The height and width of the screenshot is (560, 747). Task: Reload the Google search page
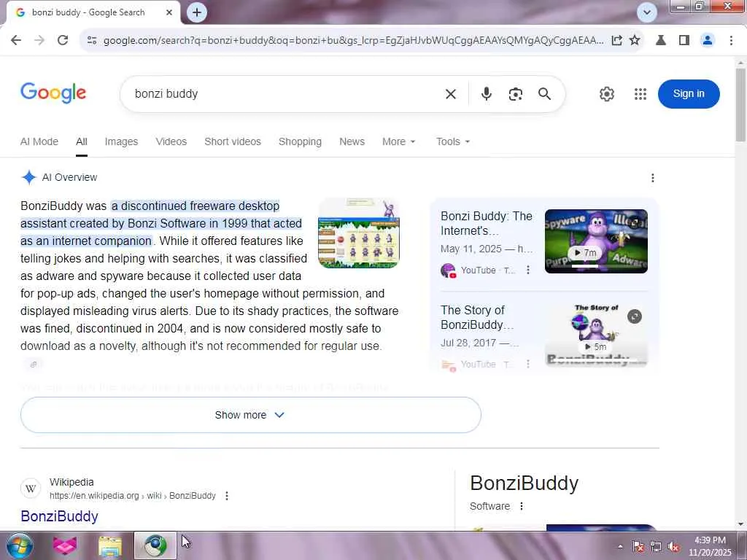pos(63,41)
